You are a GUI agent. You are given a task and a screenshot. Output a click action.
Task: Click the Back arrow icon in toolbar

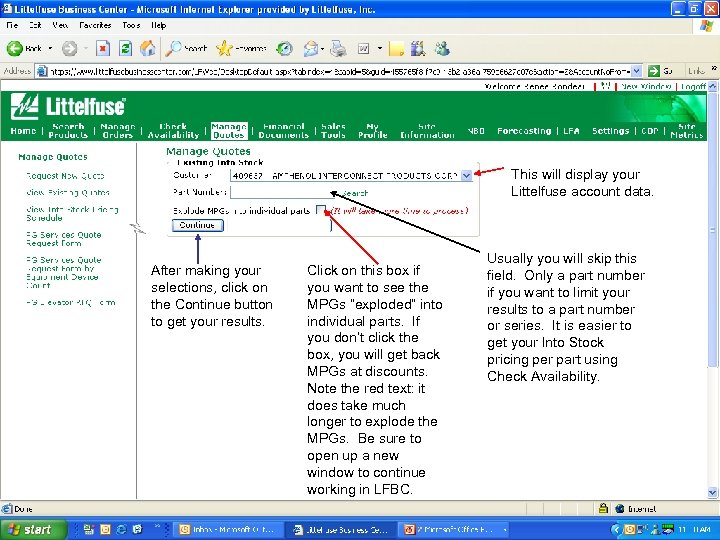coord(14,48)
